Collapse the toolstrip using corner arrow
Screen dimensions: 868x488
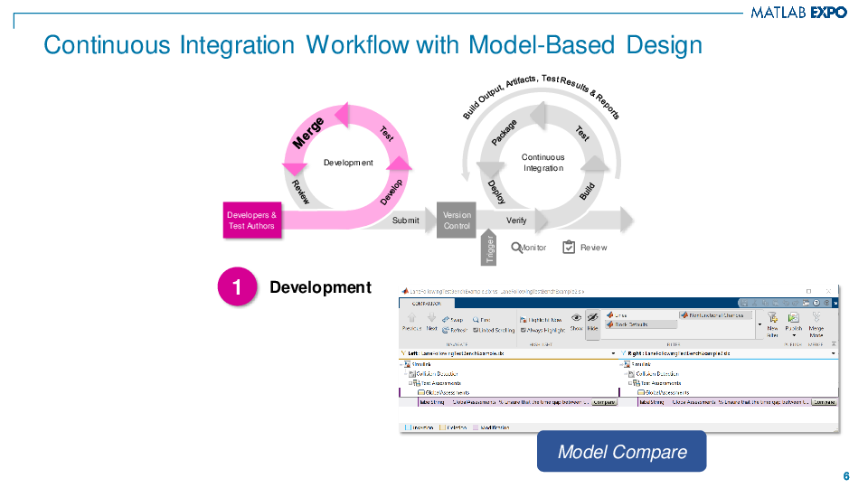point(834,344)
